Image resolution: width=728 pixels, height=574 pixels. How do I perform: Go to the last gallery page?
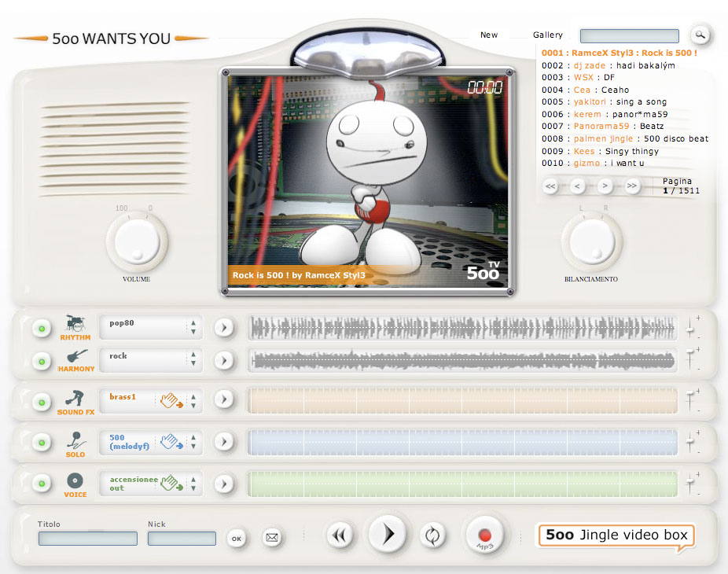pos(631,186)
